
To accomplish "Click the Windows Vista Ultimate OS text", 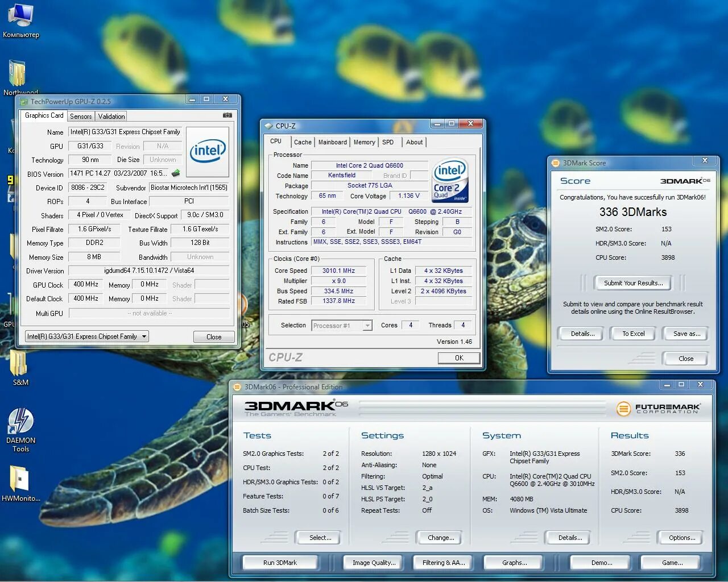I will click(x=548, y=510).
